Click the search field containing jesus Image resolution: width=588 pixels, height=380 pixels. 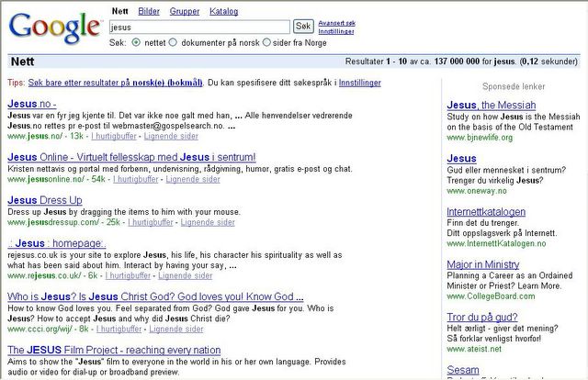click(199, 27)
